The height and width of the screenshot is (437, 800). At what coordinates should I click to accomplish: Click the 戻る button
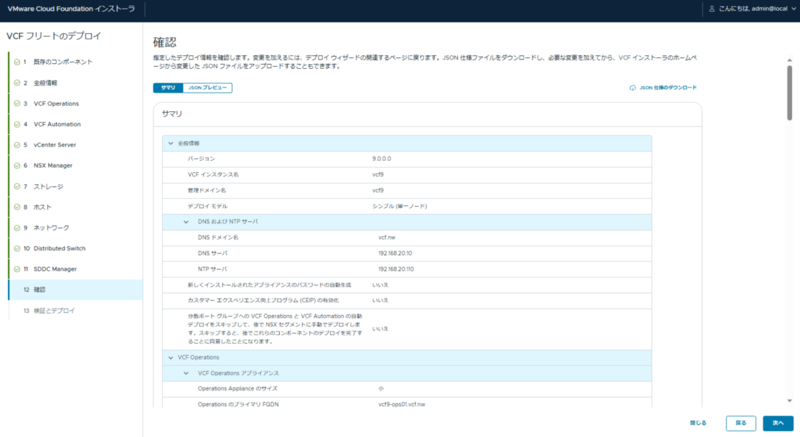(741, 423)
